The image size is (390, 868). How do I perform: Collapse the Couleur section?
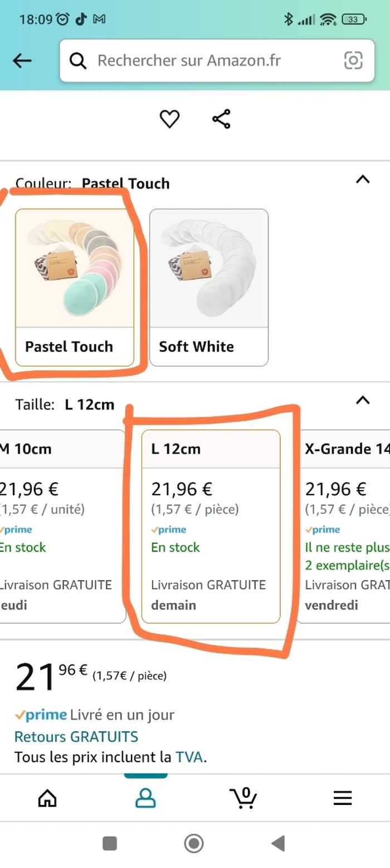tap(363, 180)
